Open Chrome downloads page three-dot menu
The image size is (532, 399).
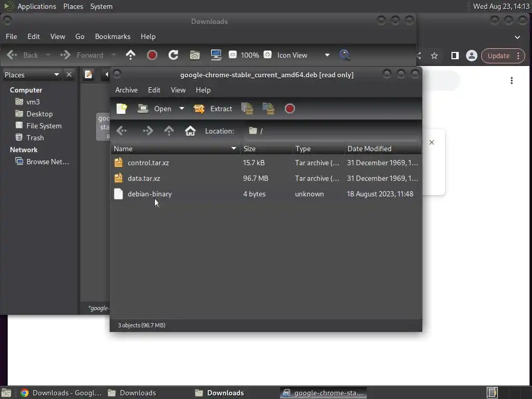512,81
